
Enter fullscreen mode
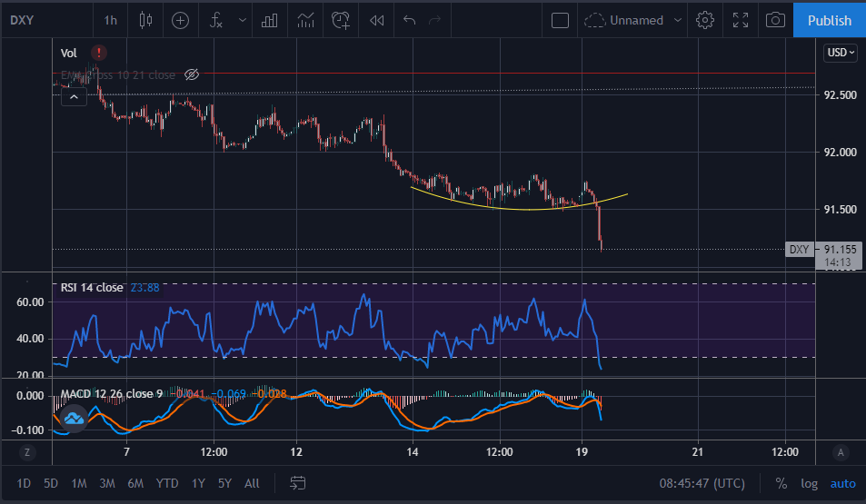tap(741, 20)
